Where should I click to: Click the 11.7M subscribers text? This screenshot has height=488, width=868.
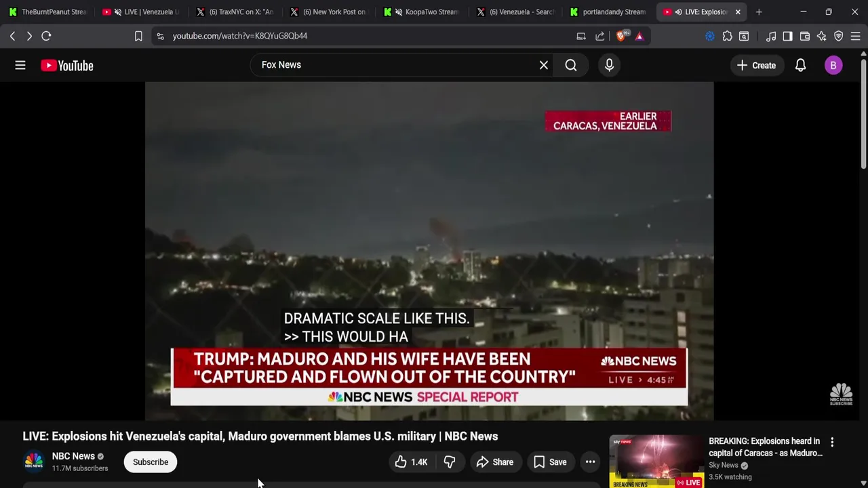(80, 468)
